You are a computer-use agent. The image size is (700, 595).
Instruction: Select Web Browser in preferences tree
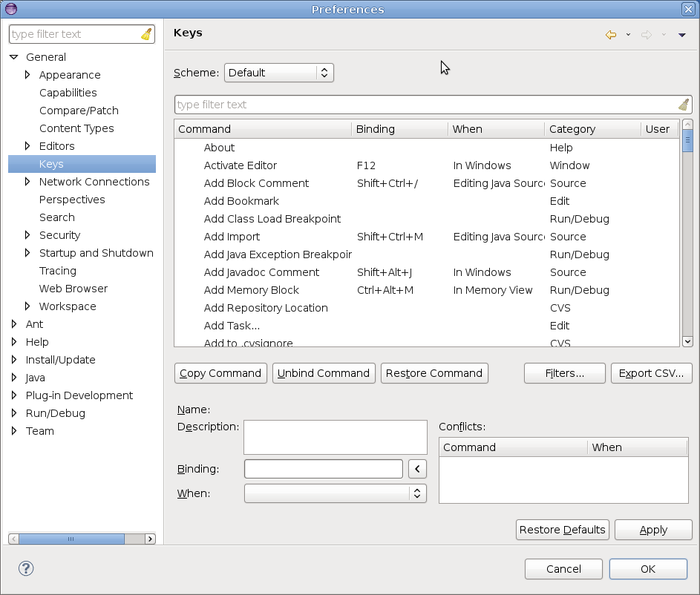tap(73, 289)
